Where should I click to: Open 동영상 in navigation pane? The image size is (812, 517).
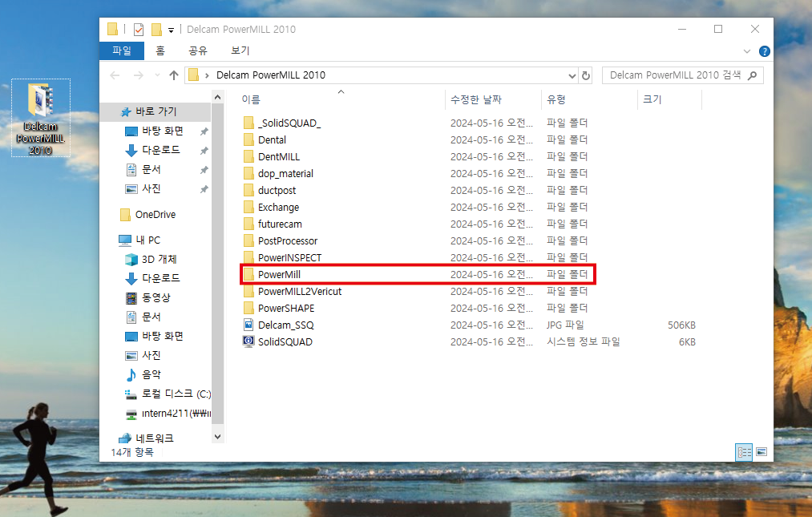coord(156,298)
